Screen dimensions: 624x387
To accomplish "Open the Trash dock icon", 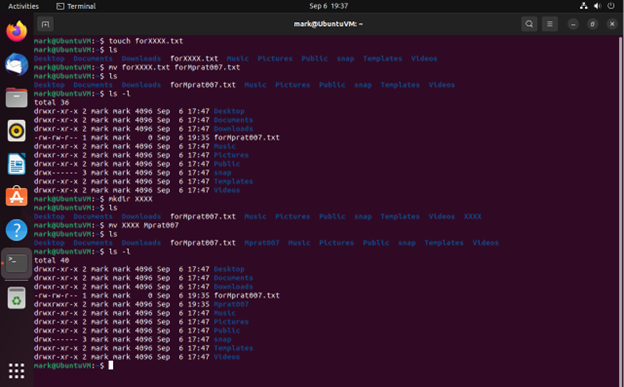I will click(x=16, y=298).
